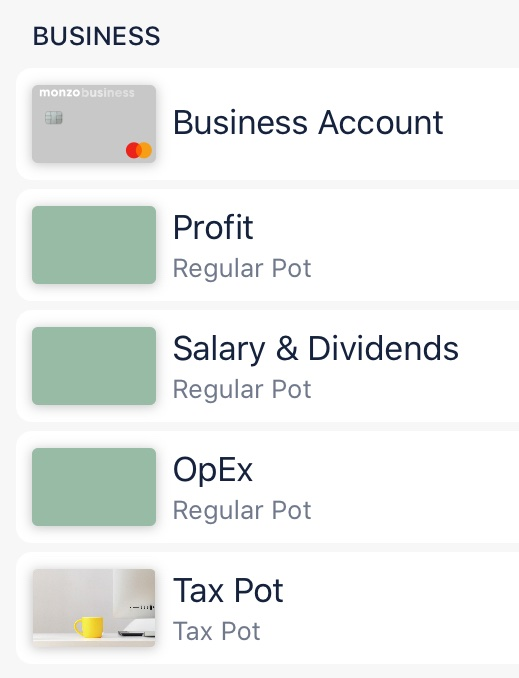Click the yellow mug in the Tax Pot image

89,627
